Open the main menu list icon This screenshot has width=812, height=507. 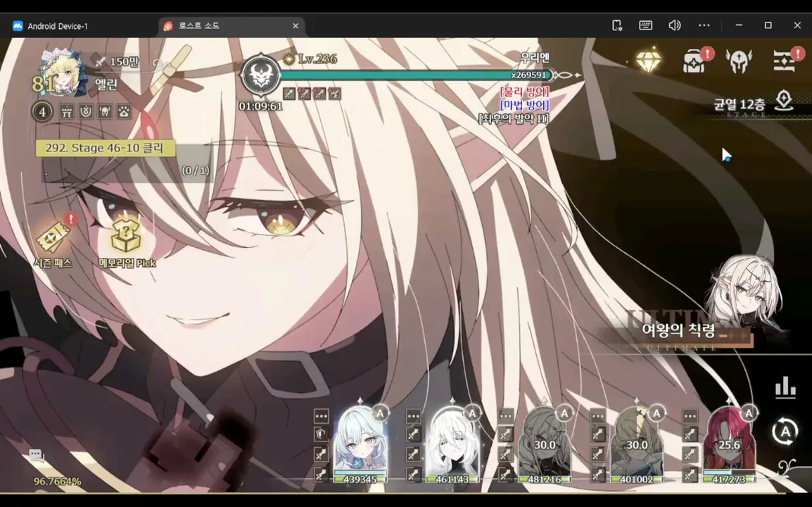click(x=784, y=61)
